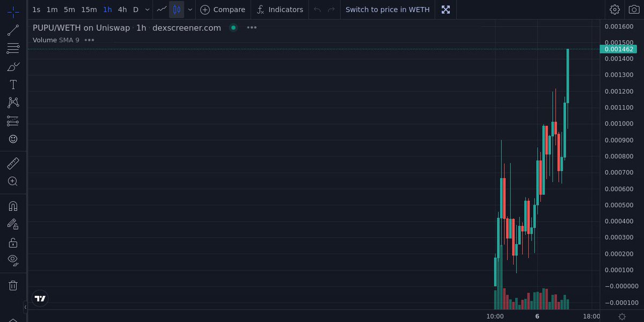The width and height of the screenshot is (644, 322).
Task: Open the prediction and measurement tools
Action: coord(13,121)
